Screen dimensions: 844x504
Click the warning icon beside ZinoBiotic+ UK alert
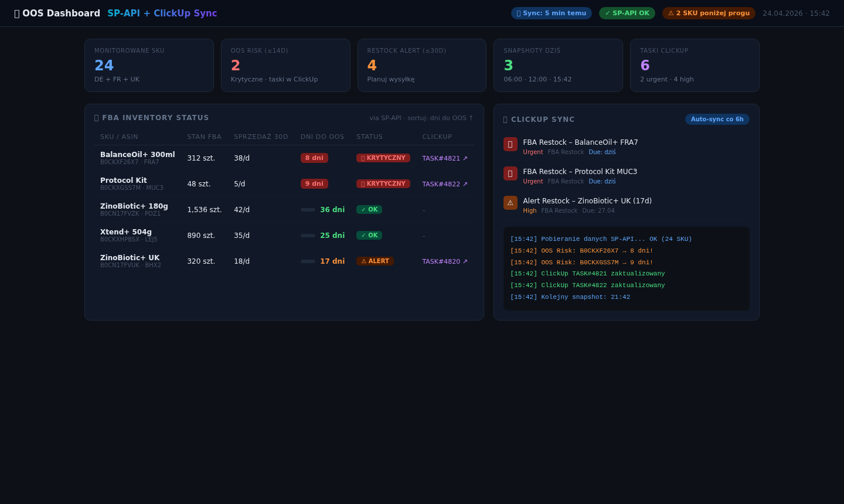click(511, 203)
